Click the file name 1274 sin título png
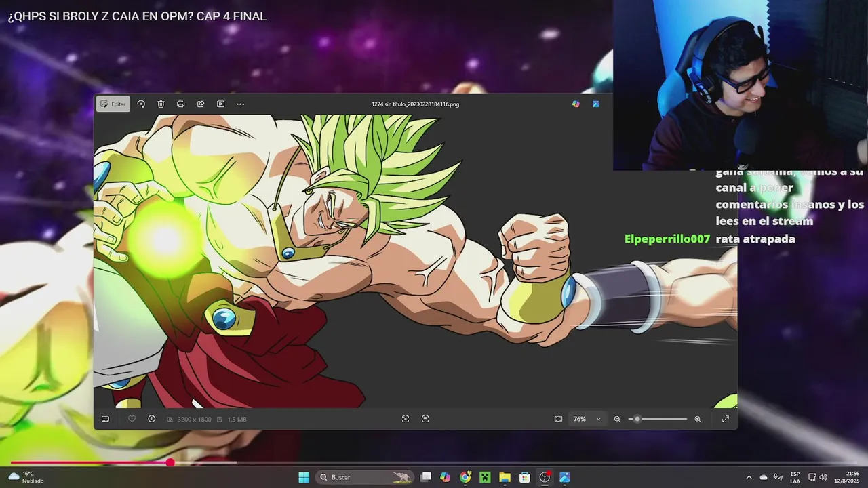 (x=415, y=104)
